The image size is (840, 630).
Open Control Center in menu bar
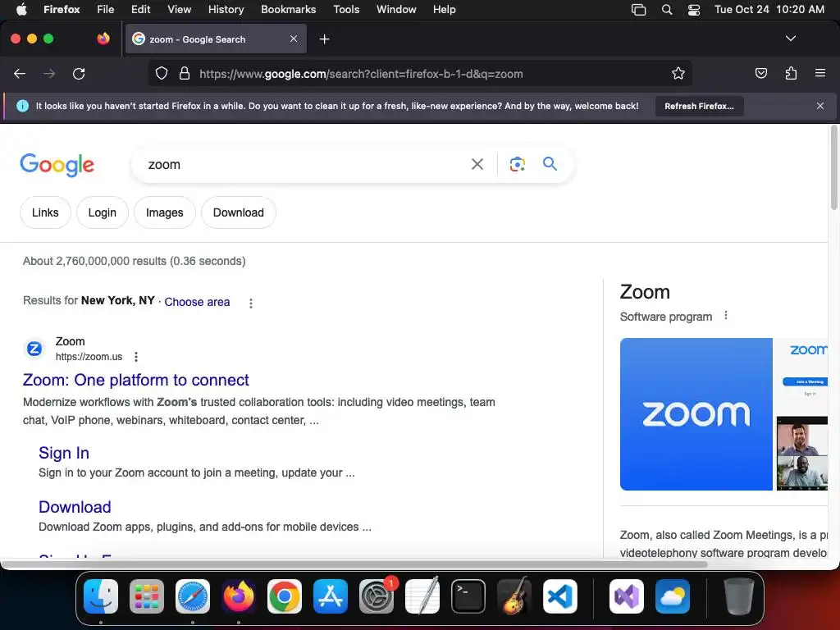point(694,10)
